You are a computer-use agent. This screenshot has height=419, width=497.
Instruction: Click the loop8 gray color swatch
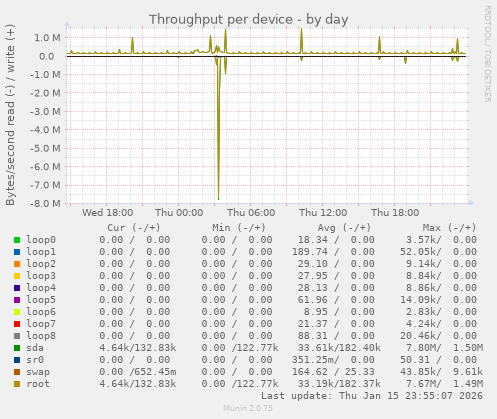(x=17, y=336)
